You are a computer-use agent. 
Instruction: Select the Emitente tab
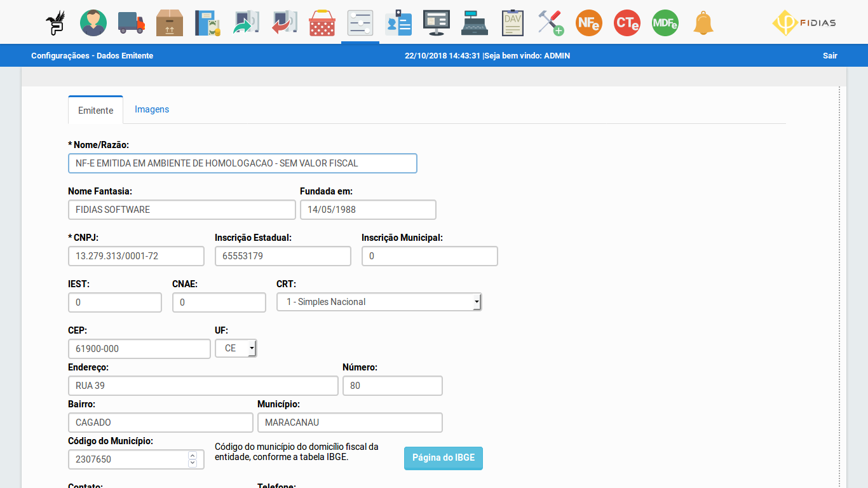point(95,110)
